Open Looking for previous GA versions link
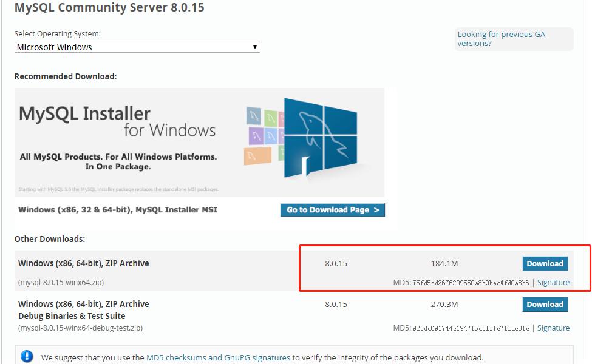 (x=501, y=39)
